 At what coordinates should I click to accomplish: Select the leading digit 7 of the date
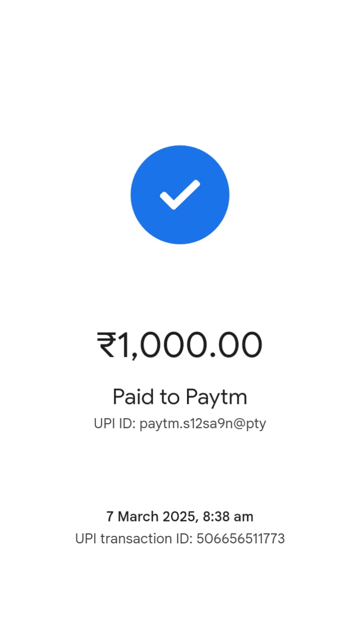[x=110, y=516]
